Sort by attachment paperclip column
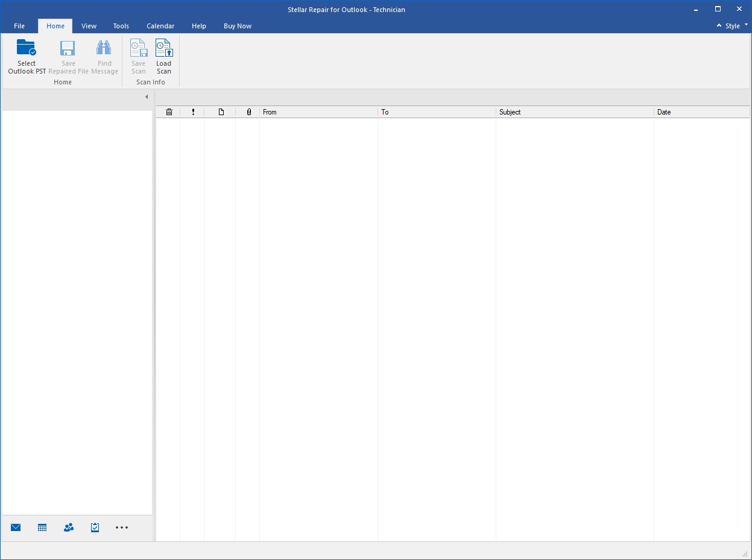Image resolution: width=752 pixels, height=560 pixels. 248,112
